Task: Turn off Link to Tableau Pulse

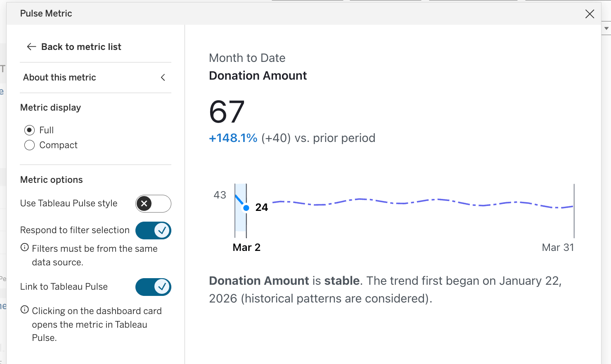Action: [153, 287]
